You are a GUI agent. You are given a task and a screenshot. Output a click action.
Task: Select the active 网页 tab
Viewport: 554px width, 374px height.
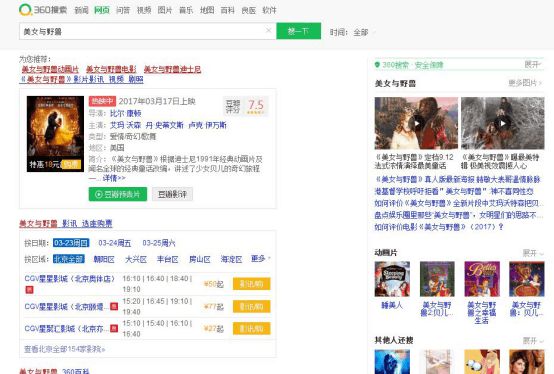(x=102, y=10)
